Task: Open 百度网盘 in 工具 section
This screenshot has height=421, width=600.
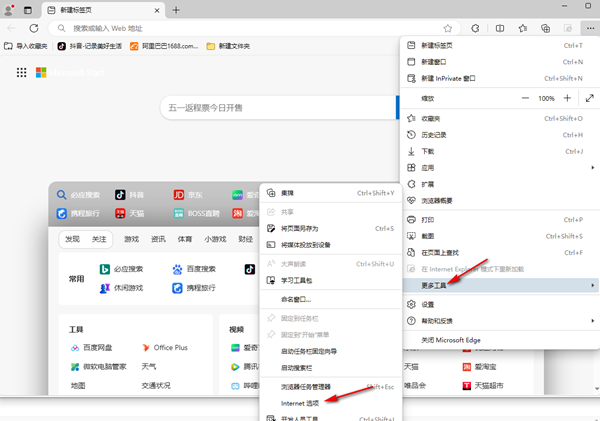Action: [91, 348]
